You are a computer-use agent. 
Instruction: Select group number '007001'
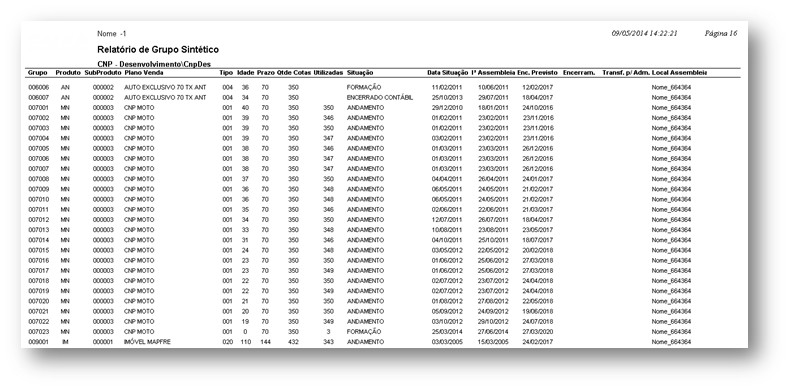(x=38, y=108)
